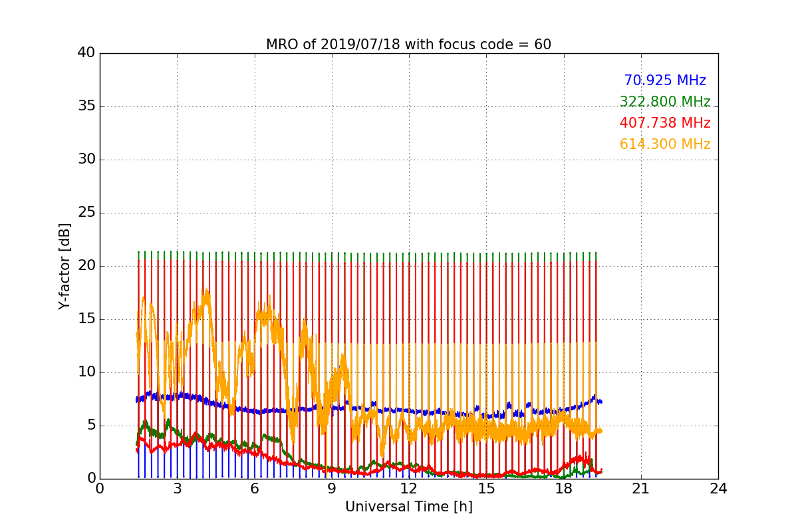Click the y-axis tick label 10
Screen dimensions: 798x532
click(x=86, y=372)
